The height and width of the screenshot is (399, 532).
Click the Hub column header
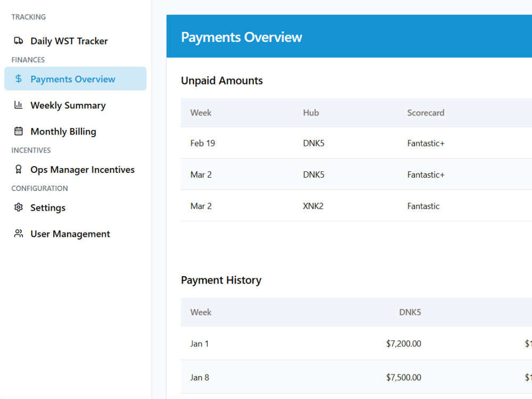(311, 113)
